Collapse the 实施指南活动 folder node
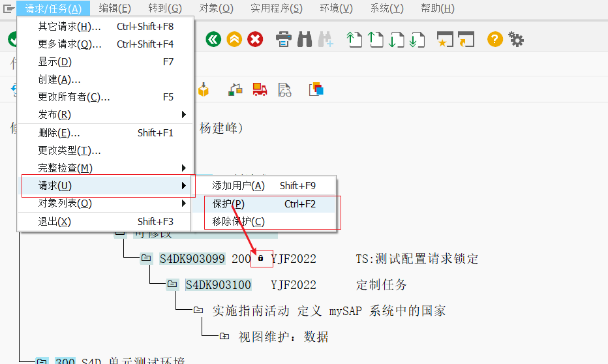Image resolution: width=608 pixels, height=364 pixels. click(x=198, y=310)
